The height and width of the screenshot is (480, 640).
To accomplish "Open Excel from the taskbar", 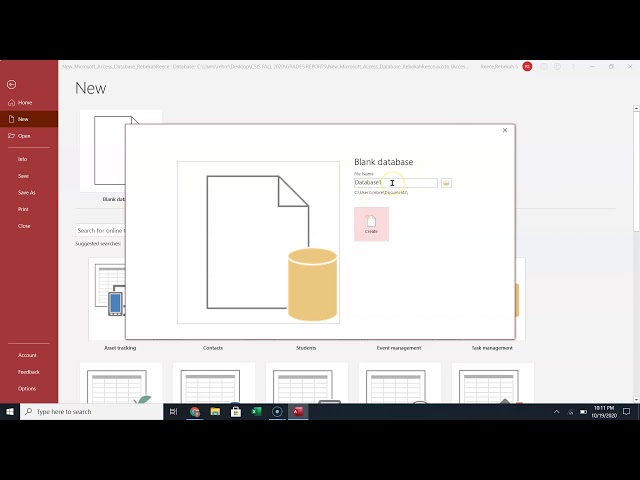I will click(x=257, y=412).
